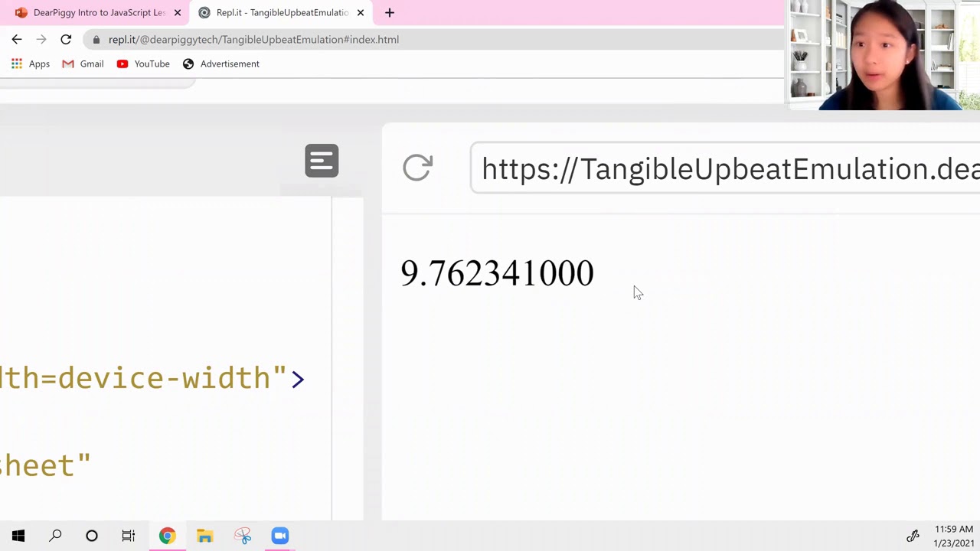Switch to DearPiggy Intro to JavaScript tab

coord(99,12)
